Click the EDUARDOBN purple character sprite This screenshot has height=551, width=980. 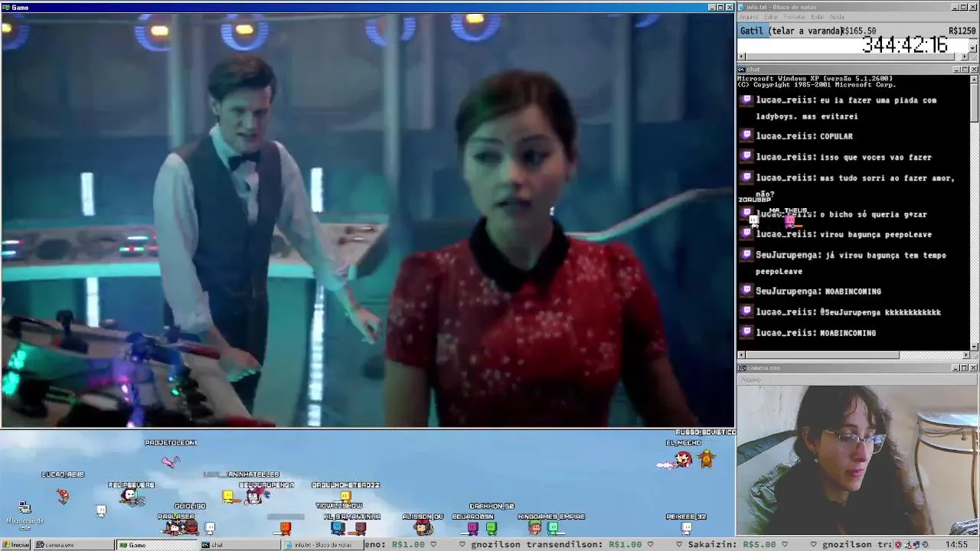pyautogui.click(x=472, y=527)
